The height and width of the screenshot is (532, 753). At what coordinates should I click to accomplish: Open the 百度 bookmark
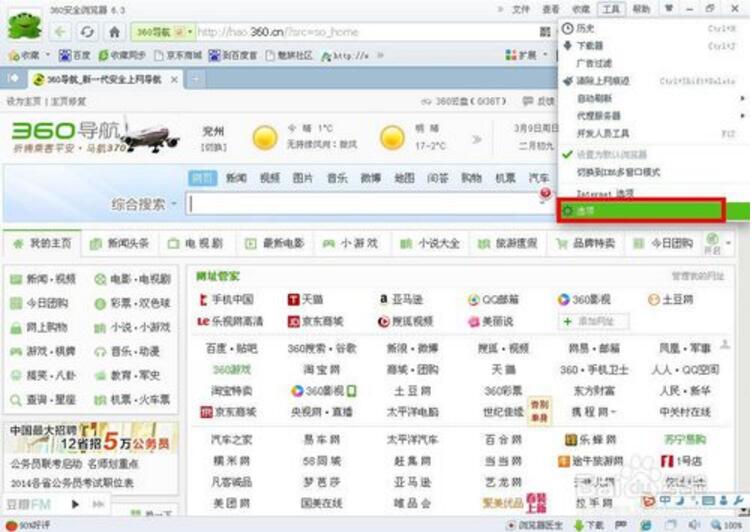(74, 56)
